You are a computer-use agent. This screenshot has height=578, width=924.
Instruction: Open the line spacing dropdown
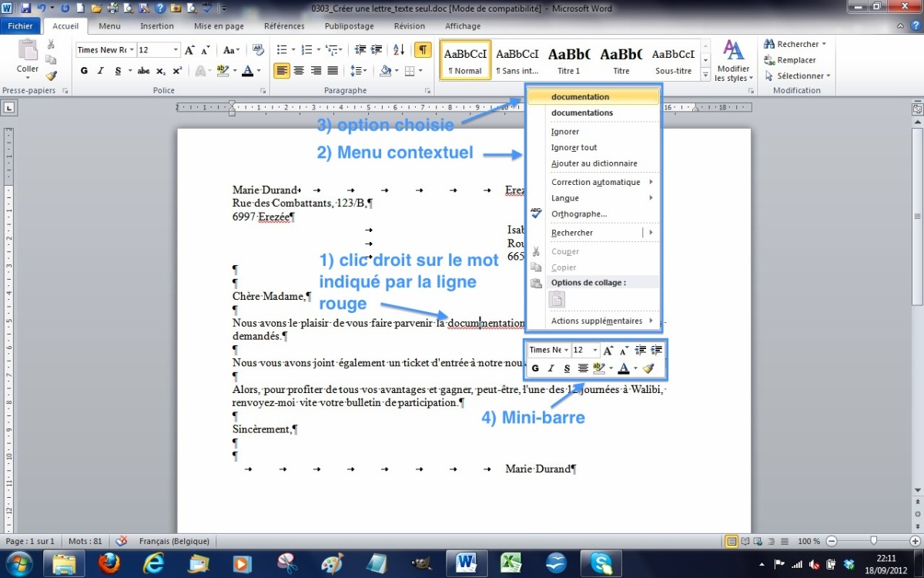(359, 71)
